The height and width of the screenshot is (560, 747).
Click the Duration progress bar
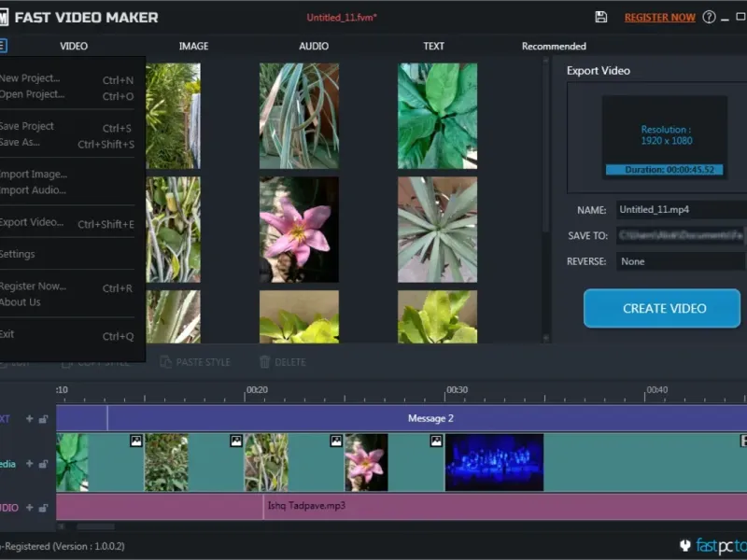click(x=664, y=170)
